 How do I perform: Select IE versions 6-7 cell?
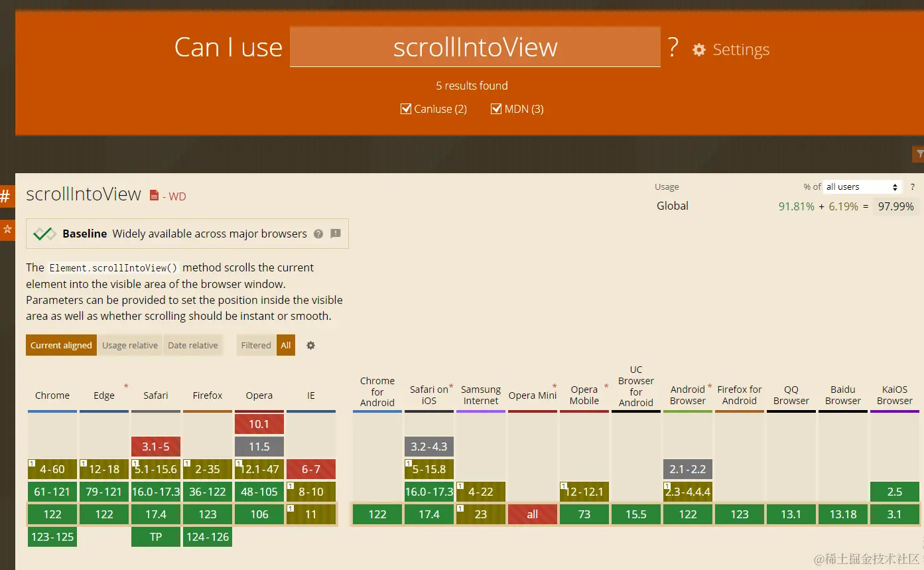(311, 469)
